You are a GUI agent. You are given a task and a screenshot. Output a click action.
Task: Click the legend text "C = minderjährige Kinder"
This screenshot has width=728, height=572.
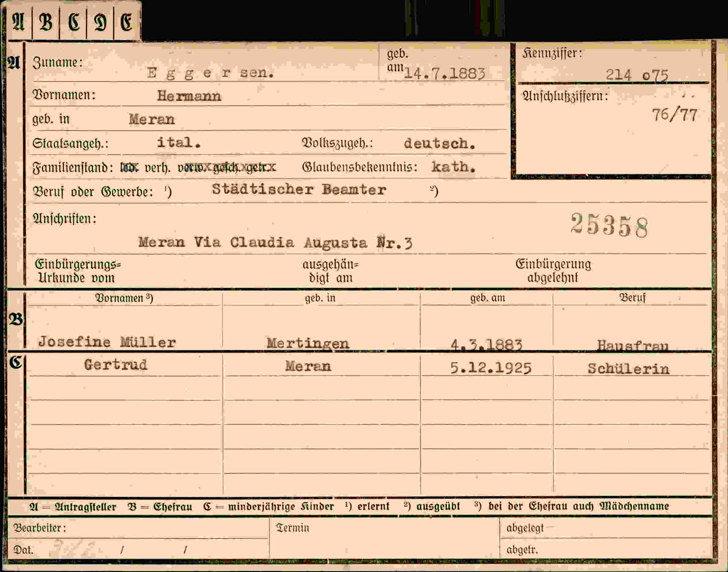tap(268, 507)
